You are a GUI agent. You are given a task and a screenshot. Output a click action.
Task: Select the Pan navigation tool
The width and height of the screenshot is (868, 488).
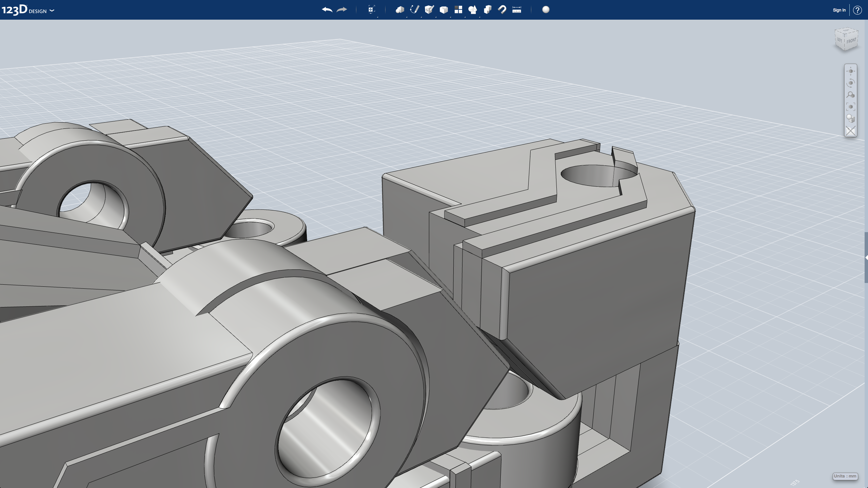tap(851, 71)
